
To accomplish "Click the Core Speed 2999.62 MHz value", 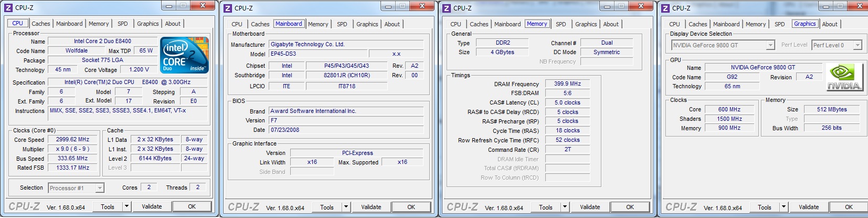I will coord(73,140).
